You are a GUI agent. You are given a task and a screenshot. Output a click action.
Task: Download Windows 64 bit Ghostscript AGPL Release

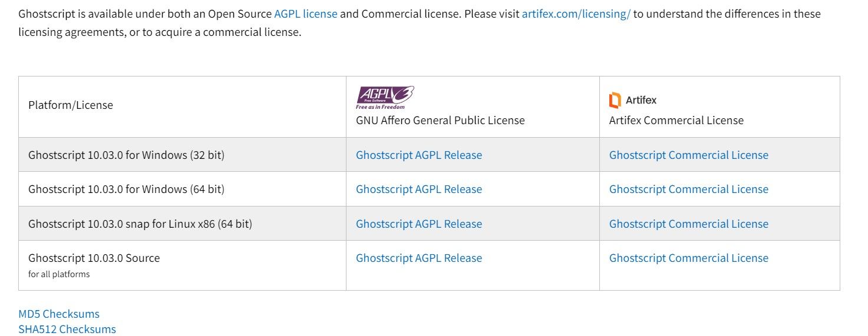tap(418, 189)
